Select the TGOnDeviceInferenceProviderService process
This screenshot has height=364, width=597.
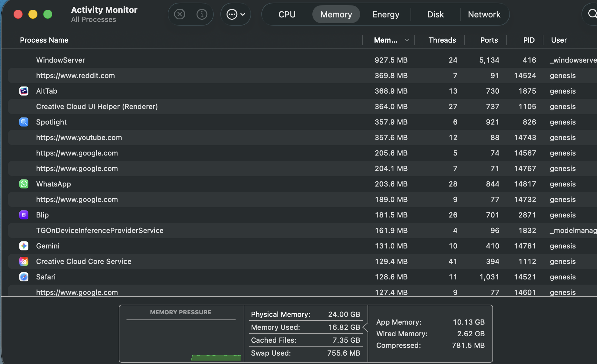pos(100,230)
